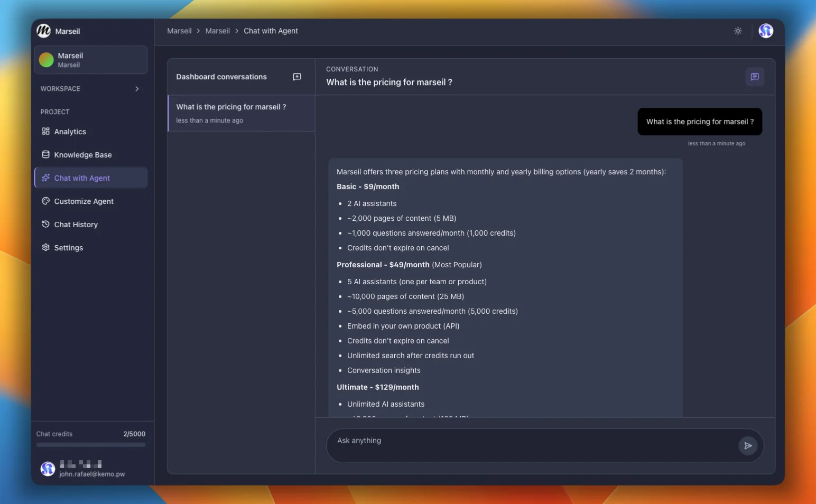
Task: Click the 'Ultimate - $129/month' heading
Action: click(378, 388)
